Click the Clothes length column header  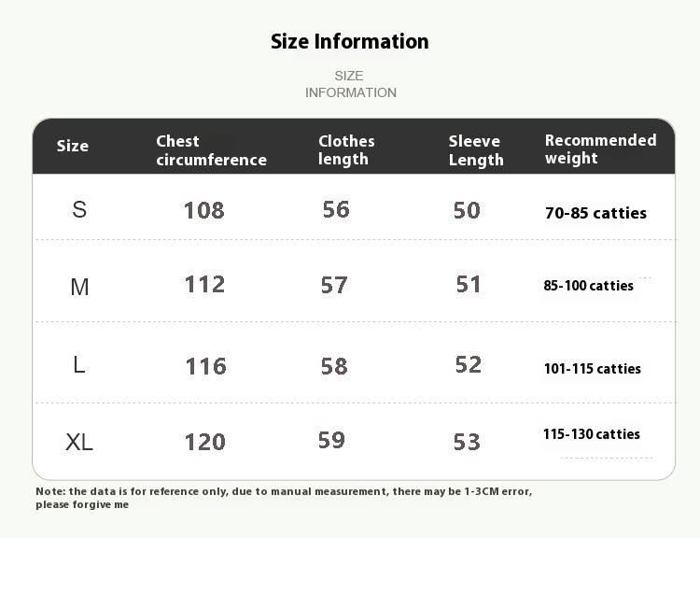click(x=346, y=150)
